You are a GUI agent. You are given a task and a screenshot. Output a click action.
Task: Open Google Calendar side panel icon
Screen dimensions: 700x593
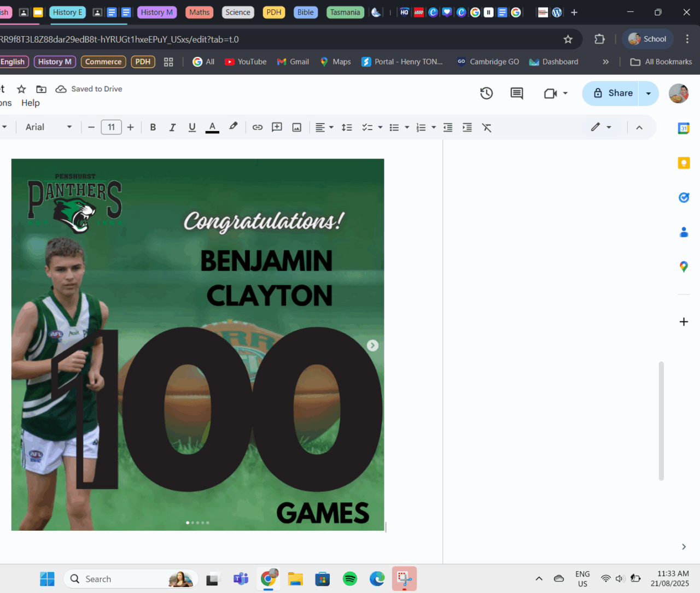click(684, 128)
